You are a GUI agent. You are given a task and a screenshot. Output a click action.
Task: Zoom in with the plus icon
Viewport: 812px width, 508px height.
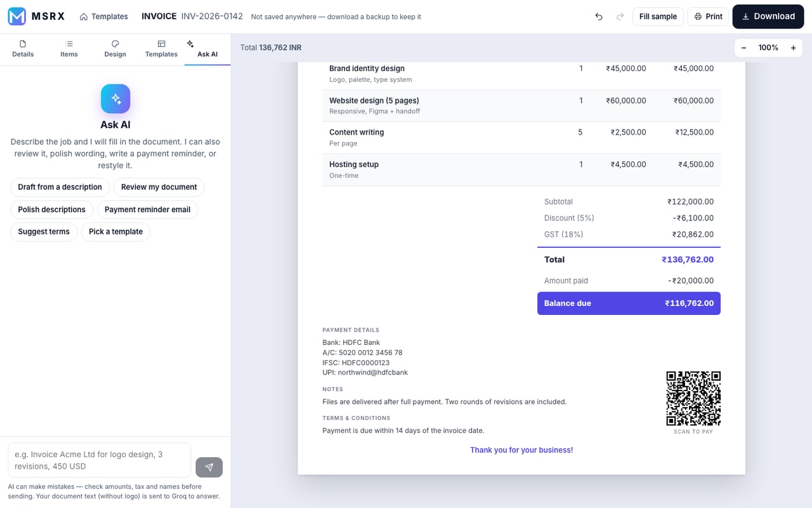[793, 48]
